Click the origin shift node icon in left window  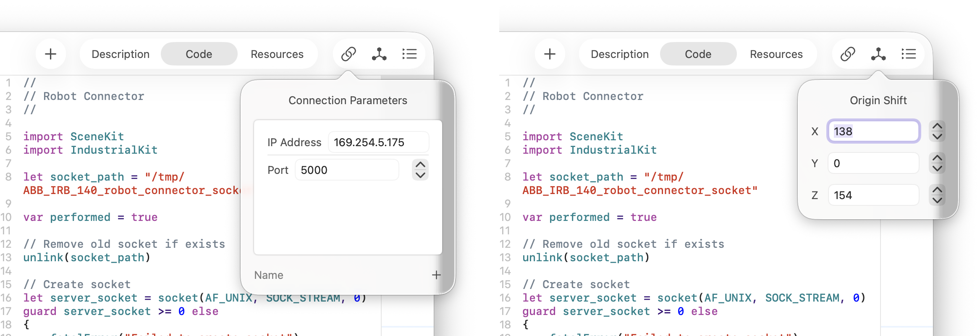coord(379,54)
